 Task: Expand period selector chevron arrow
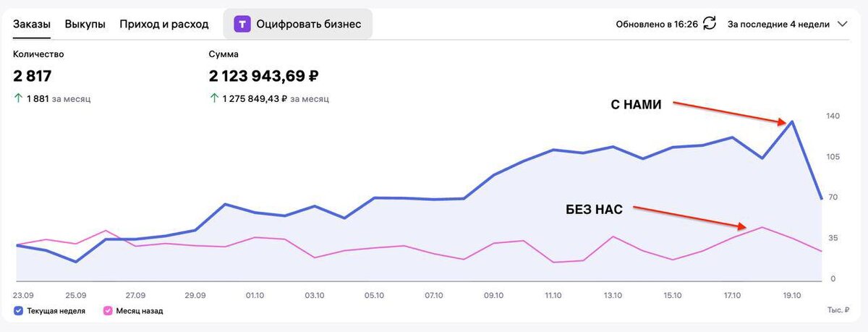(x=842, y=24)
